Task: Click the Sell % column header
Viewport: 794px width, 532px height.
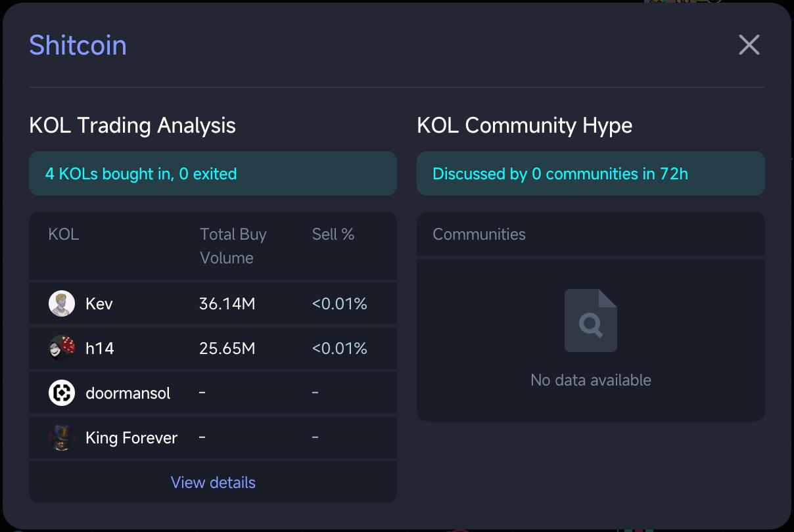Action: tap(333, 234)
